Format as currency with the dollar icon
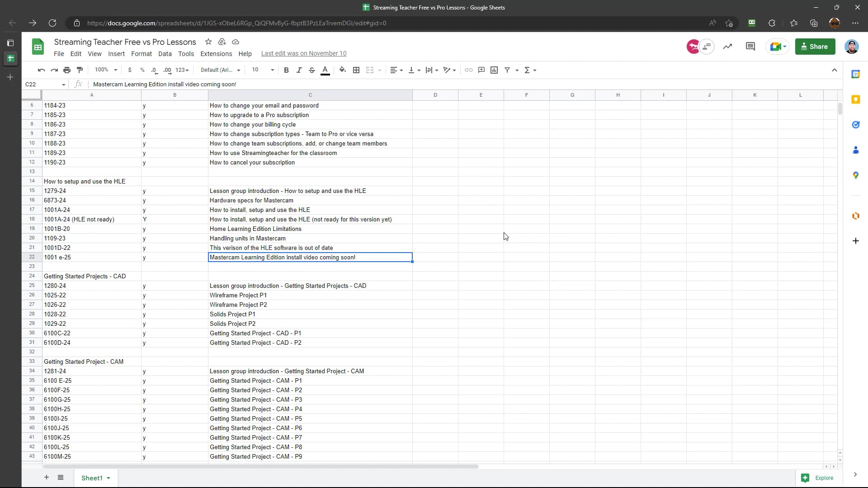 [x=130, y=70]
